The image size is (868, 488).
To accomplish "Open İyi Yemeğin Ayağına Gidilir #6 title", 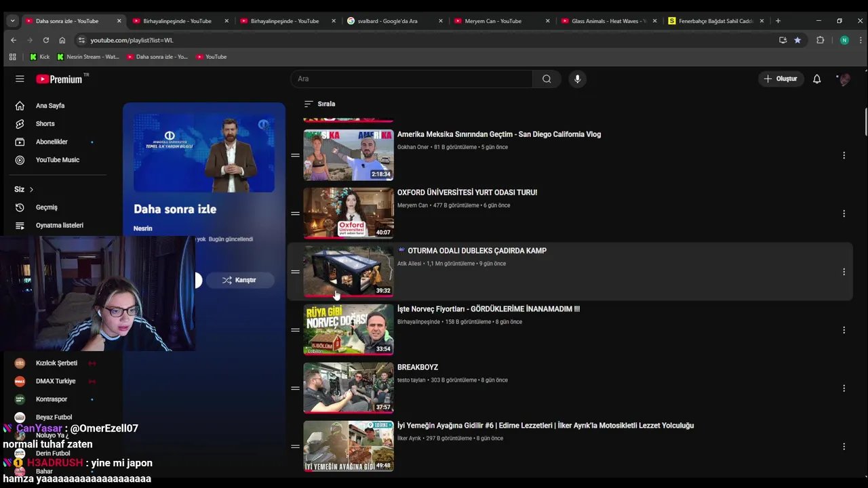I will pos(545,426).
